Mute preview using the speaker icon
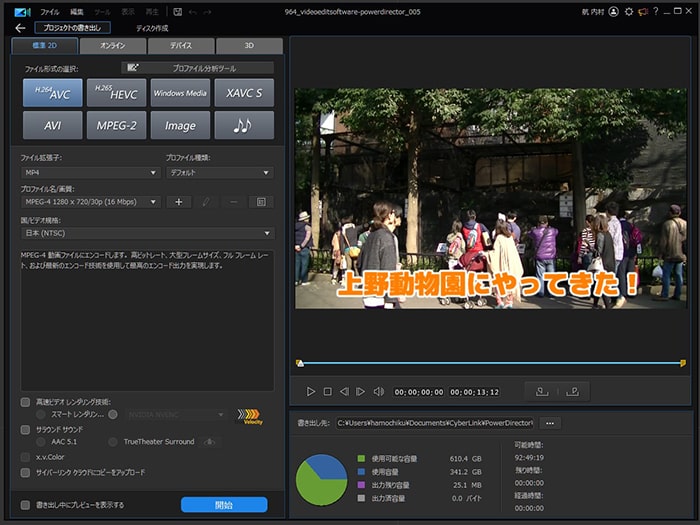 coord(378,391)
